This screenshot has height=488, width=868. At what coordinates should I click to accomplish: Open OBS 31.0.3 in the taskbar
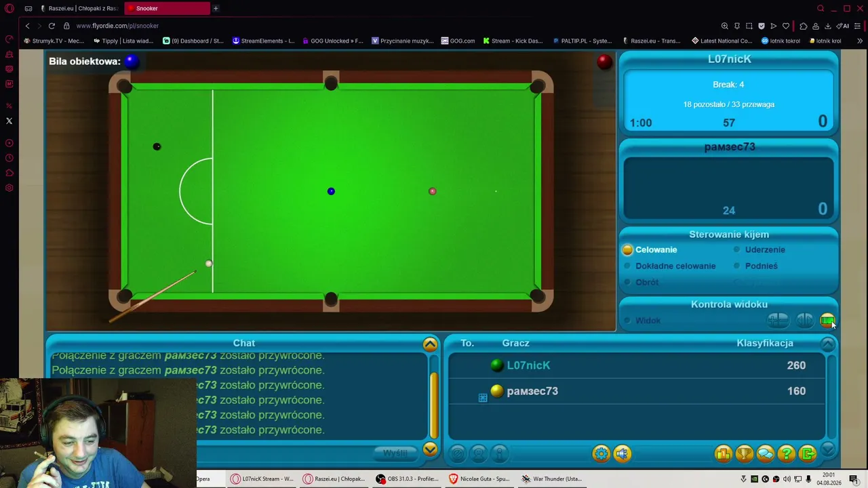(408, 479)
